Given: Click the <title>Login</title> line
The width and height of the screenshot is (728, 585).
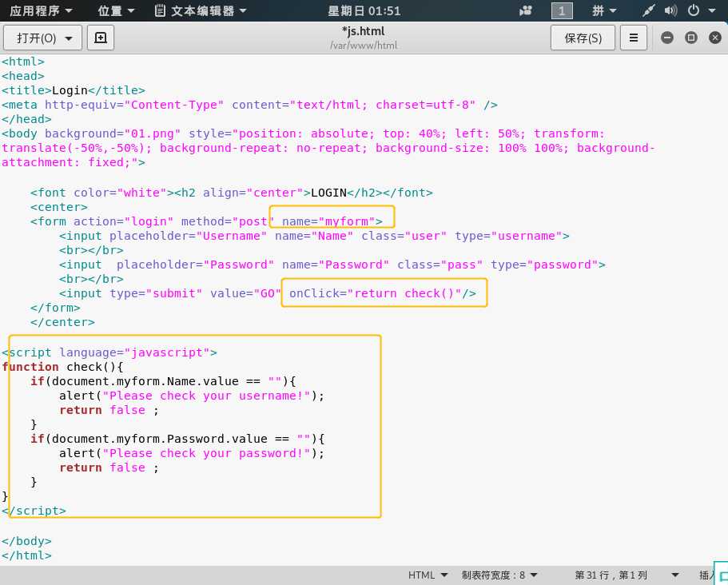Looking at the screenshot, I should pos(74,90).
